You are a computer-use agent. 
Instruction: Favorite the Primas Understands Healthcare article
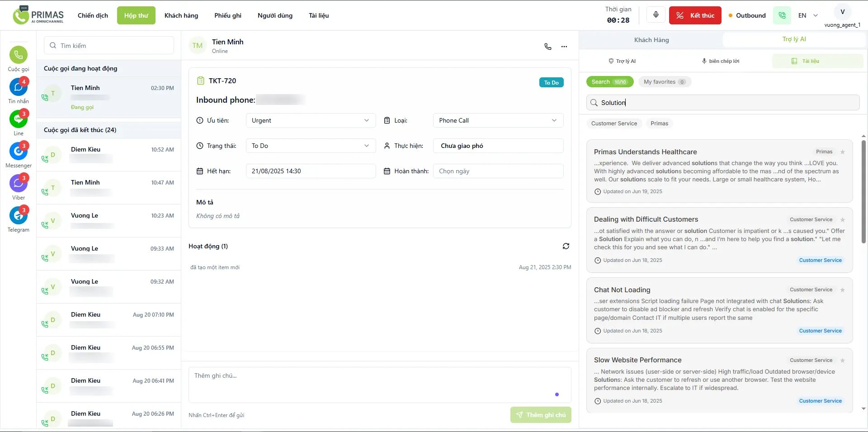842,152
